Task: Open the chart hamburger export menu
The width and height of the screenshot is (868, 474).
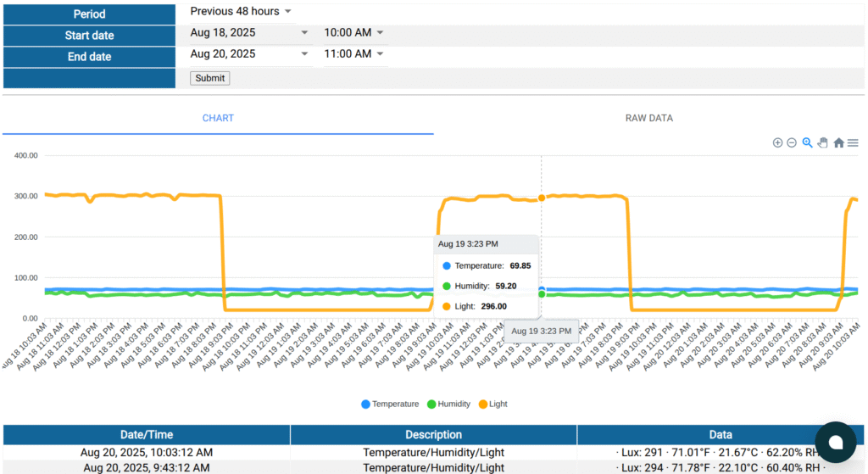Action: (853, 142)
